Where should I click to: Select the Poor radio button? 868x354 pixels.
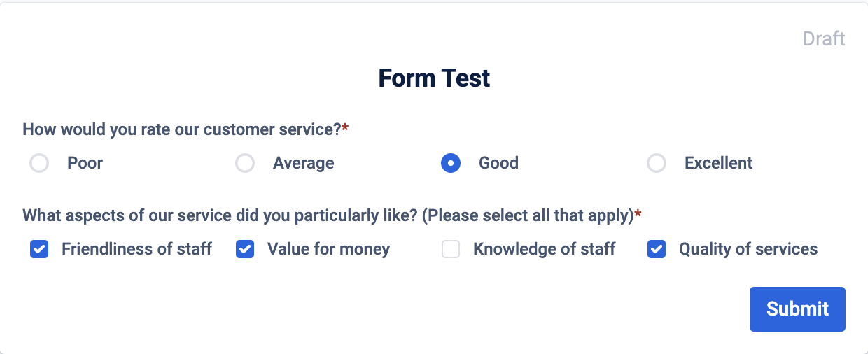39,164
